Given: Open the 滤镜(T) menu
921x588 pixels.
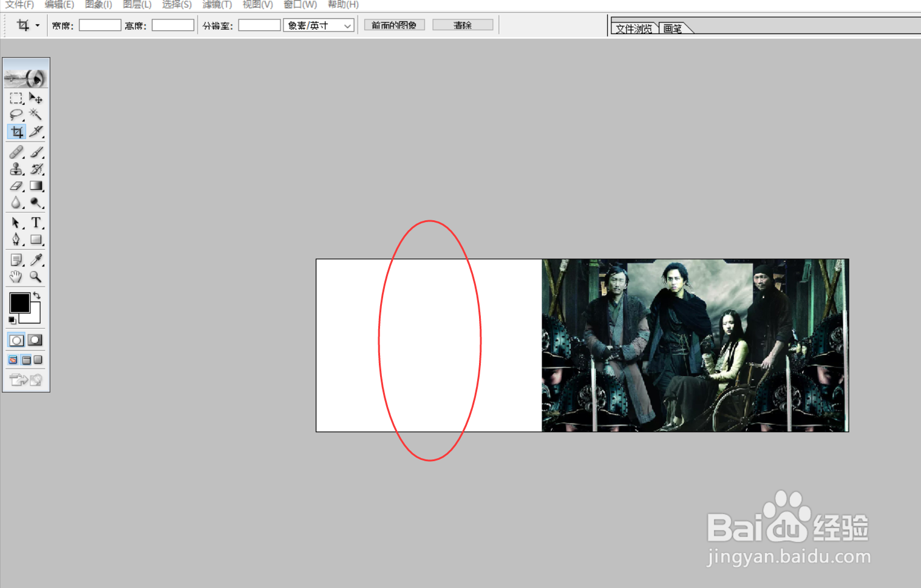Looking at the screenshot, I should [x=217, y=5].
